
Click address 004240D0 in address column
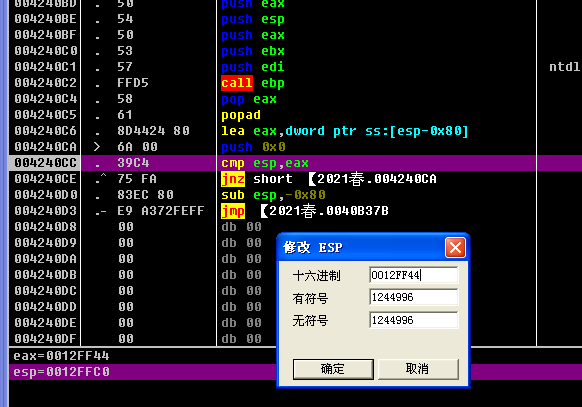[x=46, y=195]
